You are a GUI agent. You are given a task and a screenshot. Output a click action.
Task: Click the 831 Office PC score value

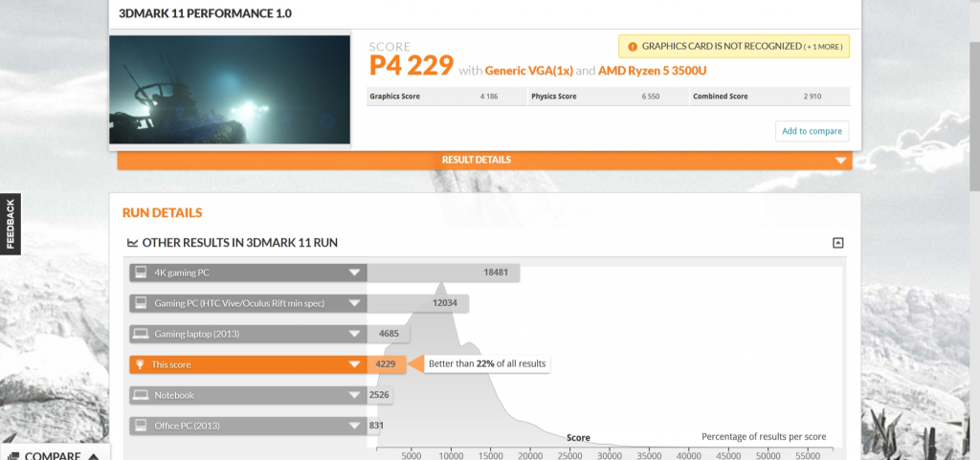pyautogui.click(x=376, y=426)
